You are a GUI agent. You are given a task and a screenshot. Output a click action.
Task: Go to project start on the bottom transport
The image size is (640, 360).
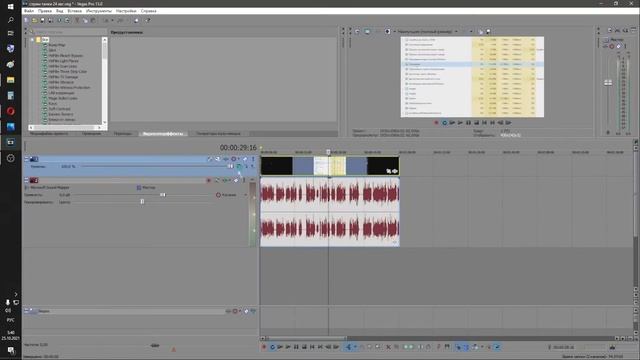click(312, 347)
